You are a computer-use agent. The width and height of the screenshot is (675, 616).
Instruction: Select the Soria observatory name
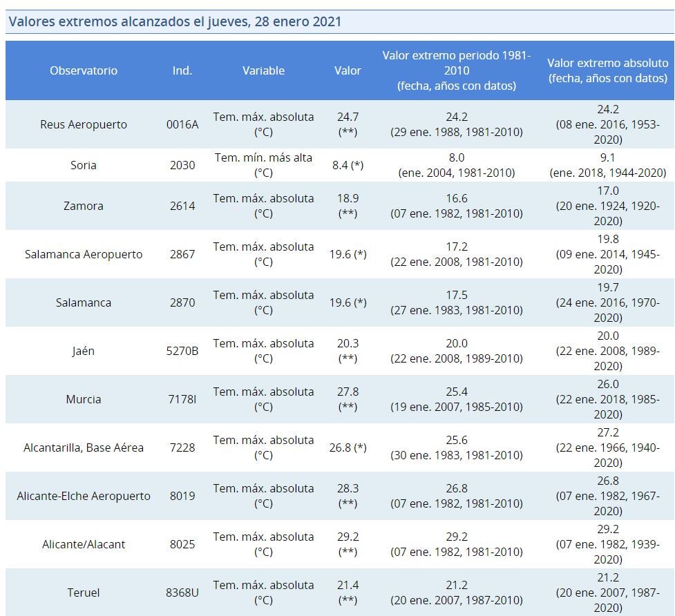(x=84, y=165)
